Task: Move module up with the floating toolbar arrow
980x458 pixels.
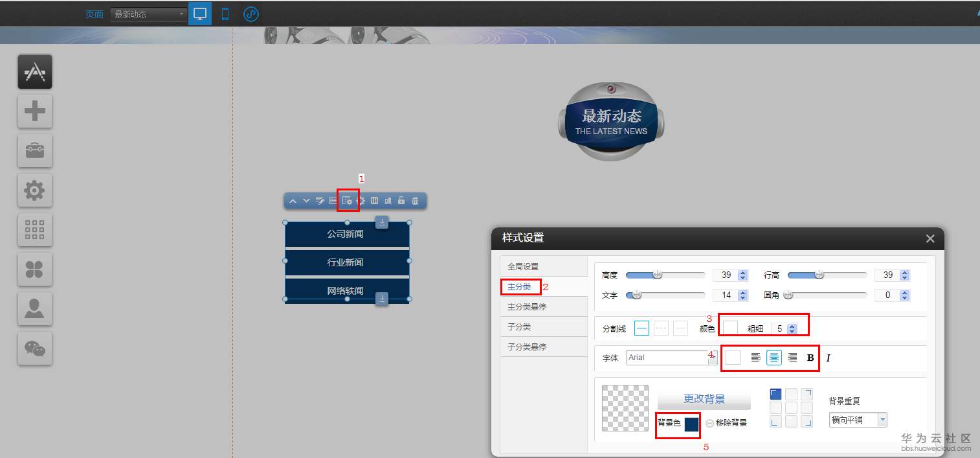Action: pos(293,201)
